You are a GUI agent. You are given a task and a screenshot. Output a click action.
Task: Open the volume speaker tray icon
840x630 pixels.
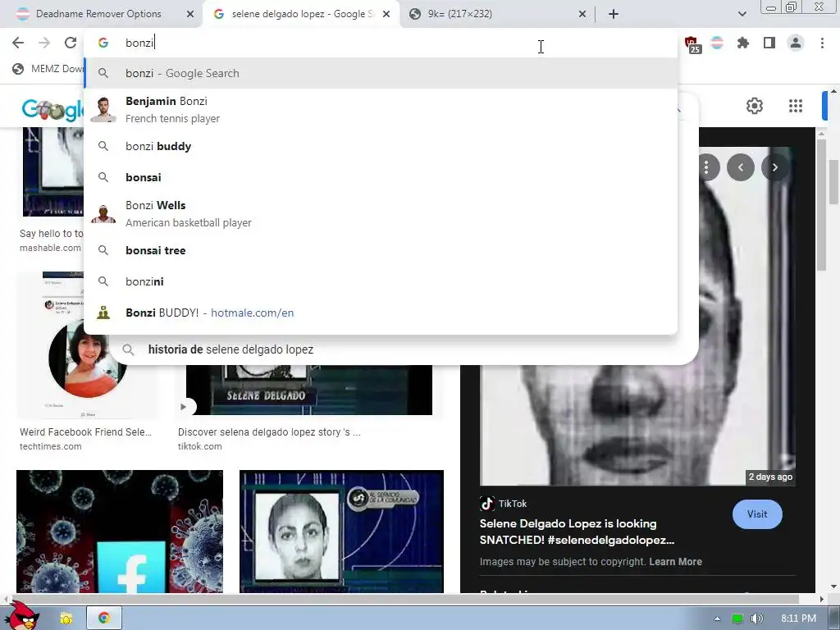click(x=756, y=619)
